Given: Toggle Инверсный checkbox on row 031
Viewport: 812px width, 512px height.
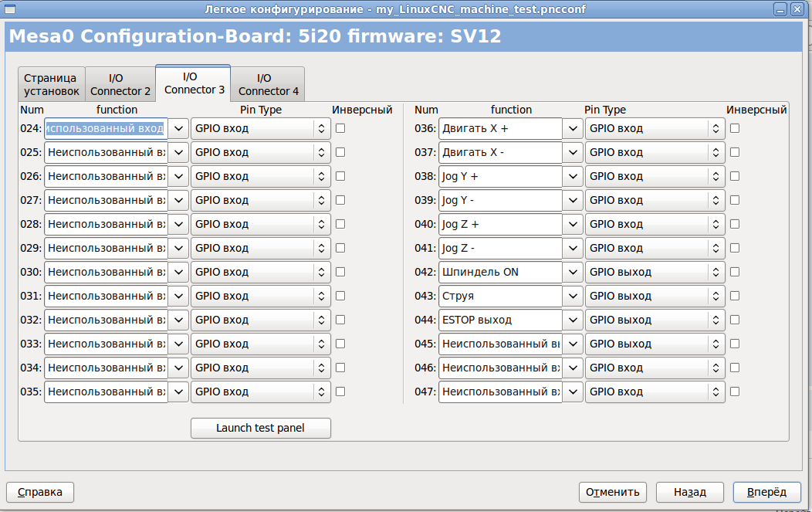Looking at the screenshot, I should click(x=340, y=296).
